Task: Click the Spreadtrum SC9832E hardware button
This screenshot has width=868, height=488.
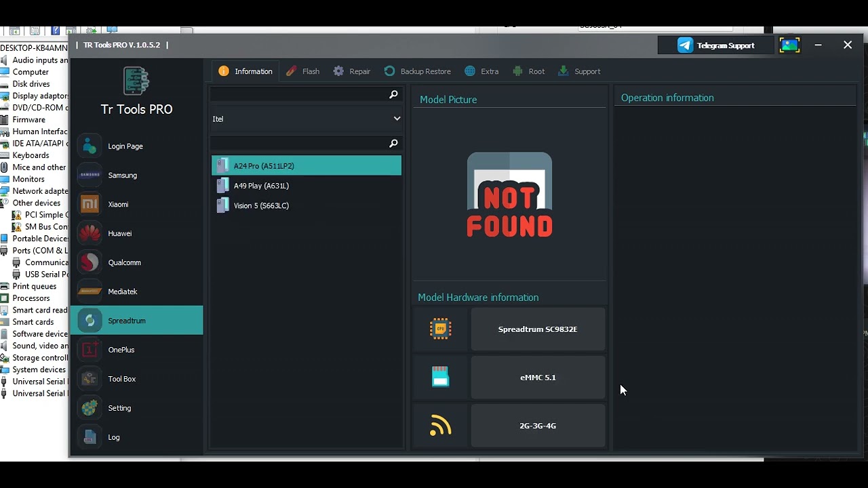Action: (x=538, y=329)
